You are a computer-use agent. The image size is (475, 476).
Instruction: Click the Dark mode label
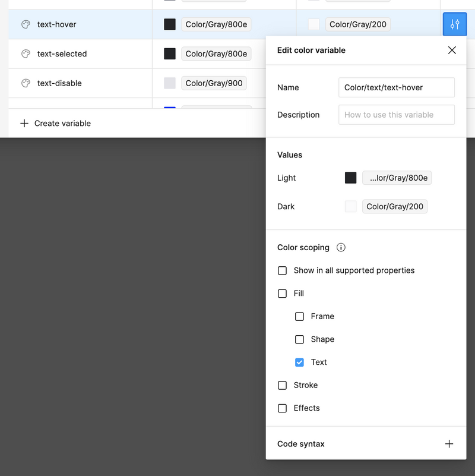[286, 206]
